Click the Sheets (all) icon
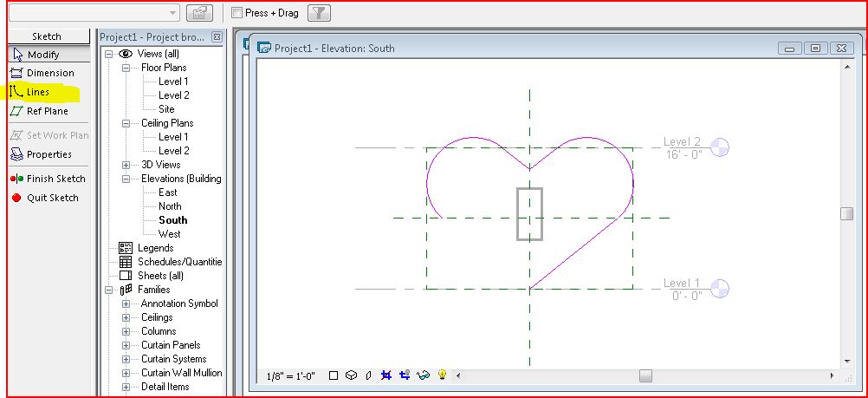This screenshot has width=868, height=398. pyautogui.click(x=126, y=276)
